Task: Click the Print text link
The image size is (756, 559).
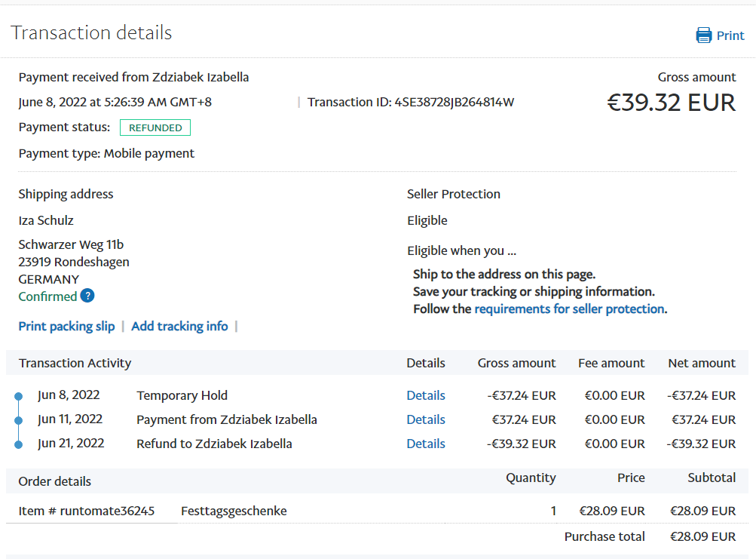Action: (x=730, y=35)
